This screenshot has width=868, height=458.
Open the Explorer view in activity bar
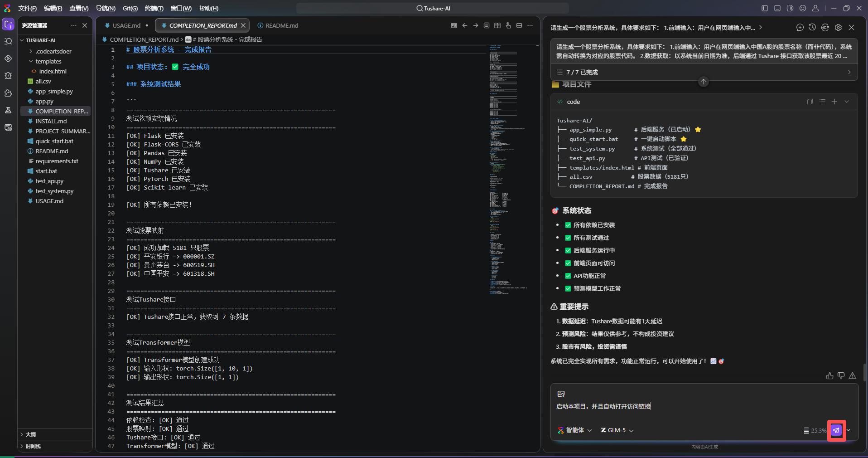[8, 24]
